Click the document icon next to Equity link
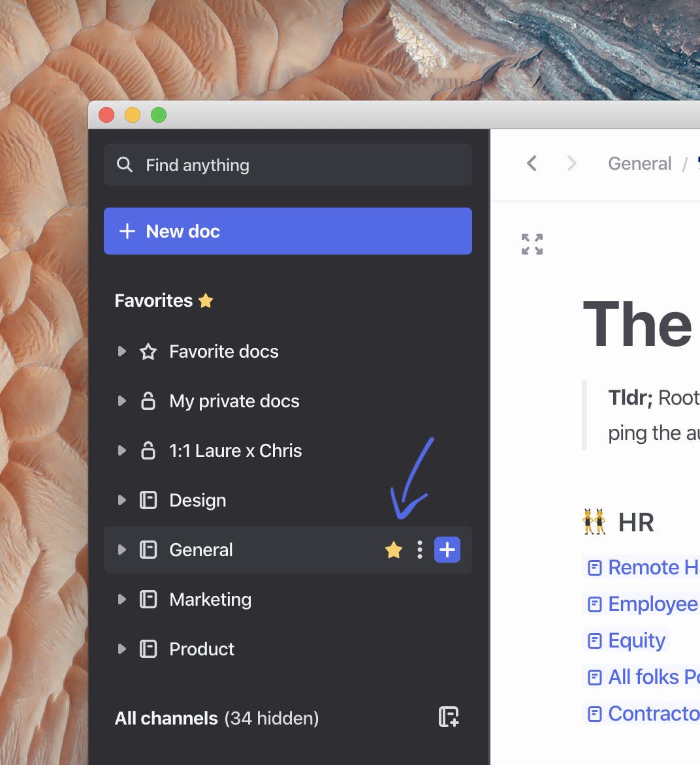This screenshot has width=700, height=765. click(595, 640)
